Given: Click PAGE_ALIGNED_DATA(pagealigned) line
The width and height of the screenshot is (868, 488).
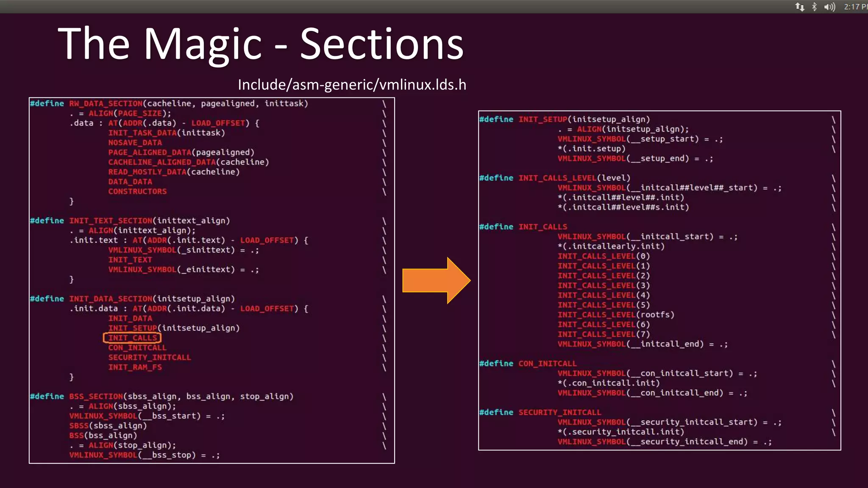Looking at the screenshot, I should (181, 152).
